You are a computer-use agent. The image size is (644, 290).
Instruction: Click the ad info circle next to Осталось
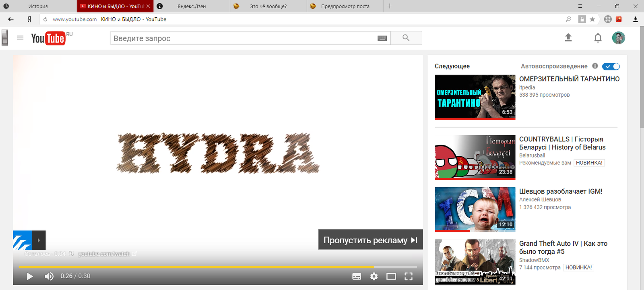point(71,253)
